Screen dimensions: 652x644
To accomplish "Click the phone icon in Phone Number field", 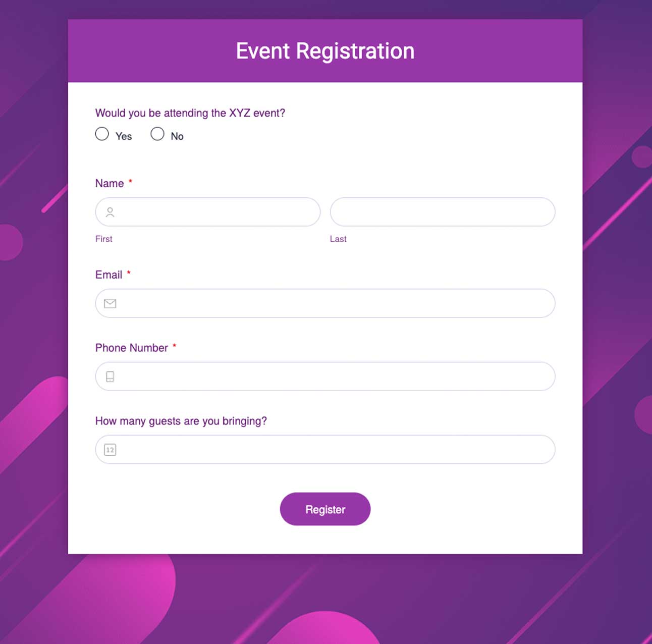I will pos(110,377).
